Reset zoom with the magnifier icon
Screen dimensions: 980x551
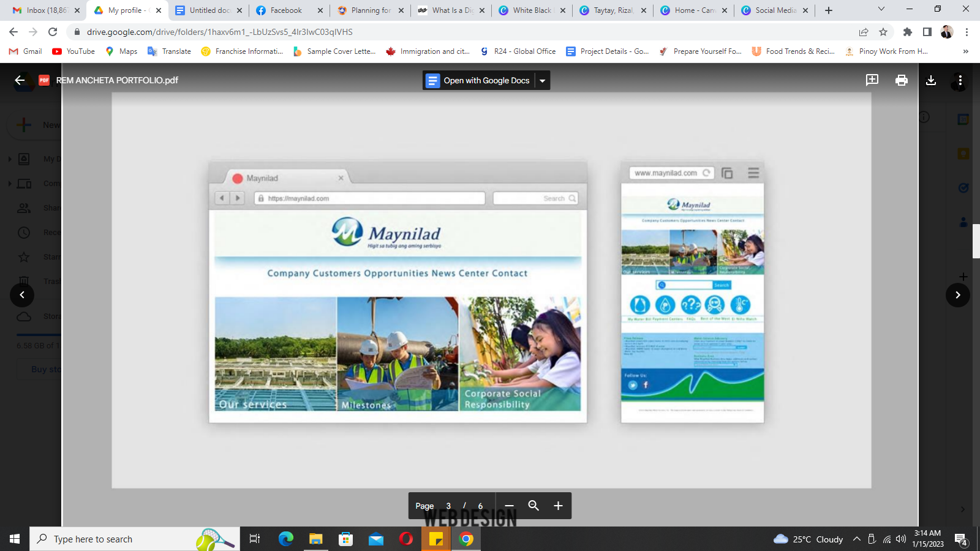click(533, 506)
